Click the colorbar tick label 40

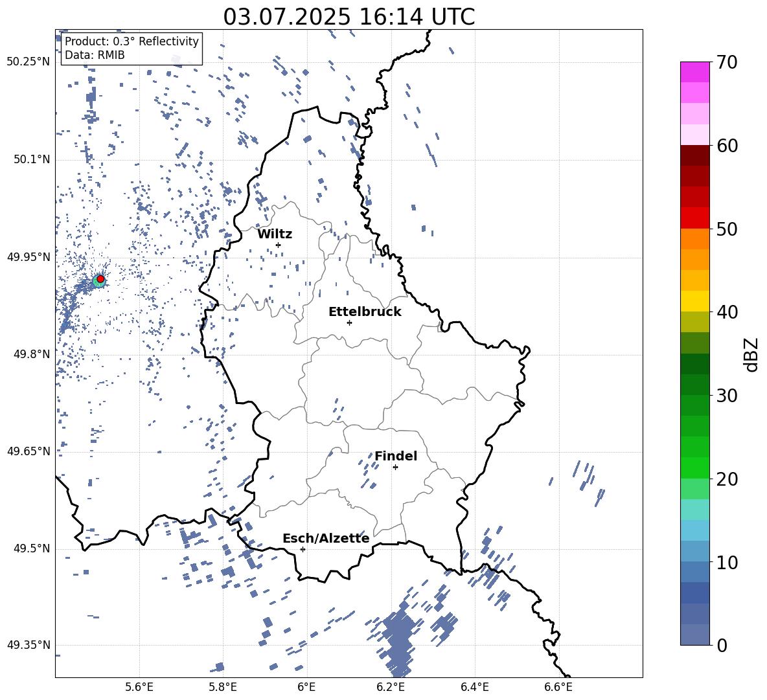pos(727,312)
